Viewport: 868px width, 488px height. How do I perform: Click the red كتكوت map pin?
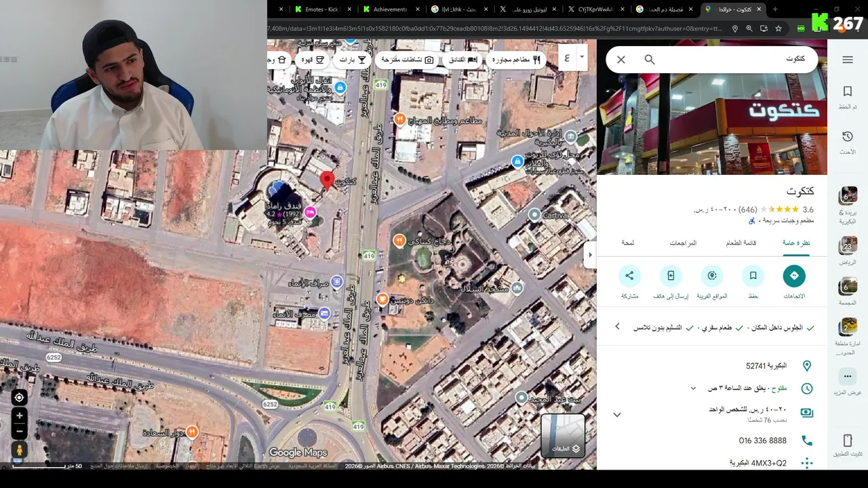(x=327, y=180)
